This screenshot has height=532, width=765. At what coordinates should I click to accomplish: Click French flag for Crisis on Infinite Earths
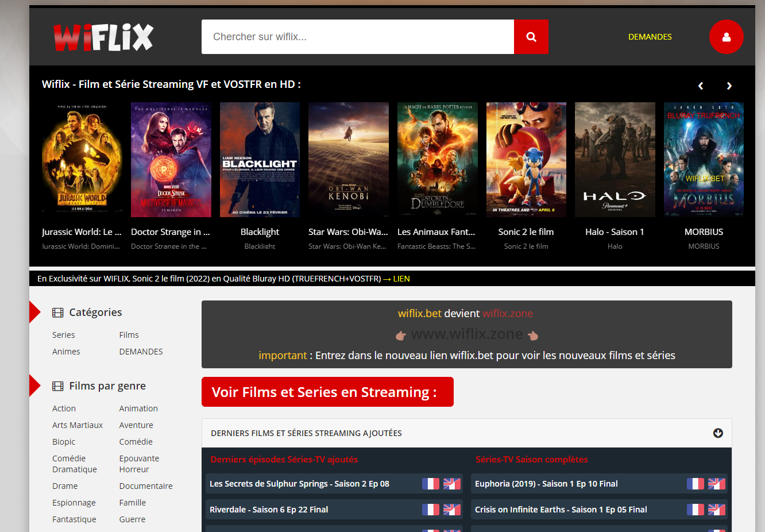[696, 510]
